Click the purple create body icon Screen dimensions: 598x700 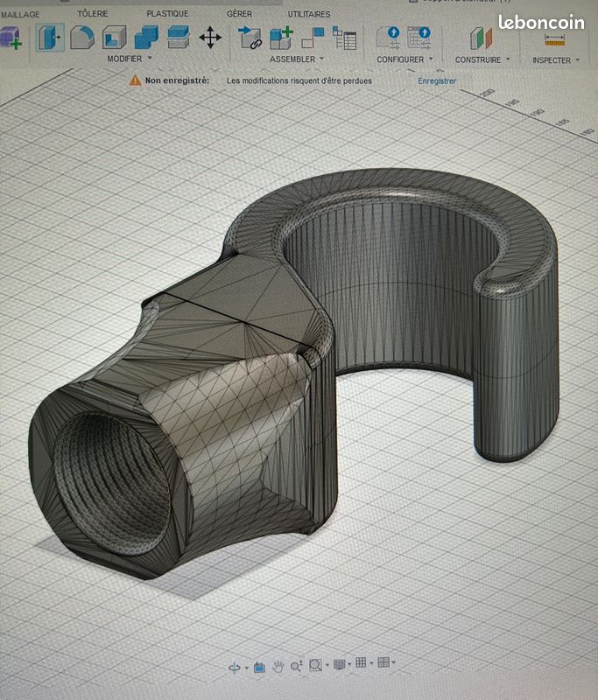pos(11,38)
